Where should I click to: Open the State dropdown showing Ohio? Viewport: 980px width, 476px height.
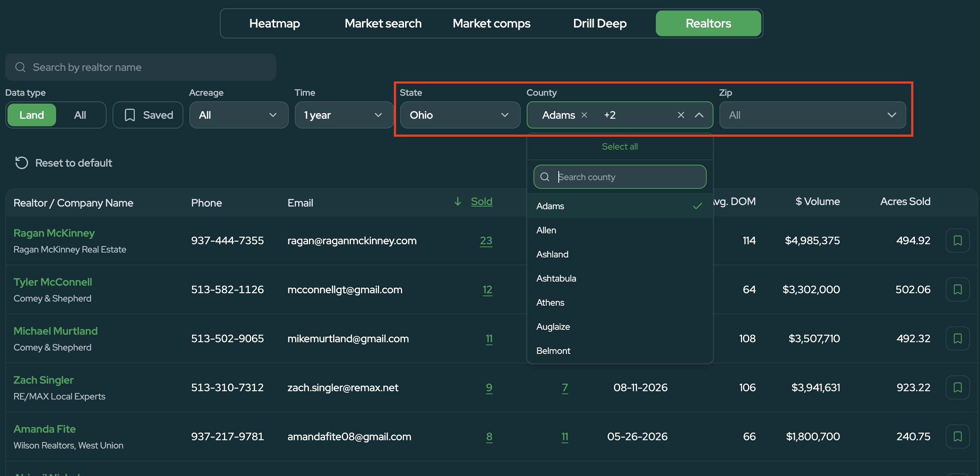pos(460,115)
